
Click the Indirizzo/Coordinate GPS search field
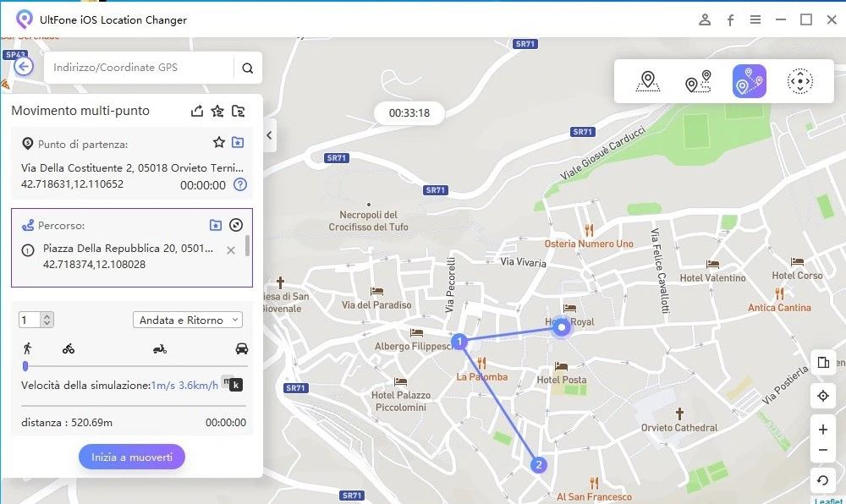tap(135, 68)
